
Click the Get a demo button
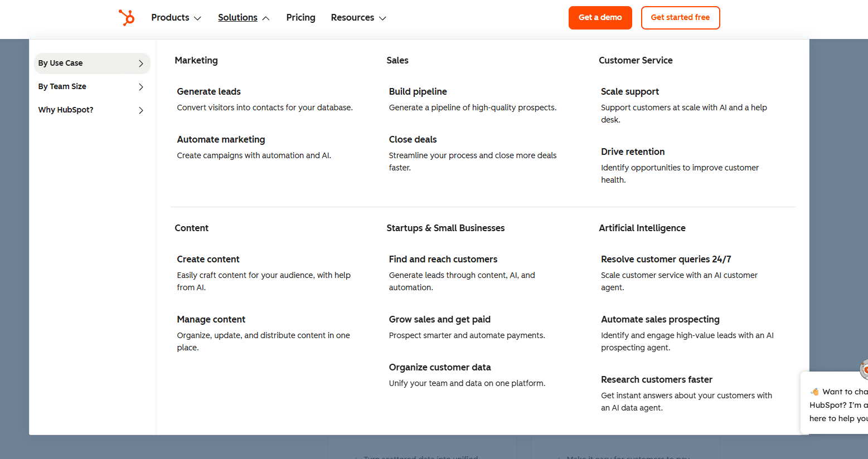click(600, 18)
